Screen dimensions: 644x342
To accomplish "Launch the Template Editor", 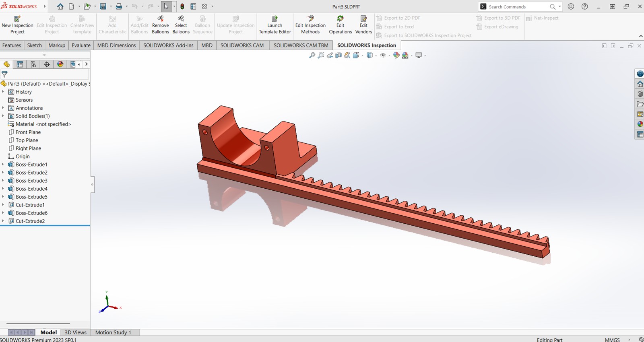I will pyautogui.click(x=275, y=25).
